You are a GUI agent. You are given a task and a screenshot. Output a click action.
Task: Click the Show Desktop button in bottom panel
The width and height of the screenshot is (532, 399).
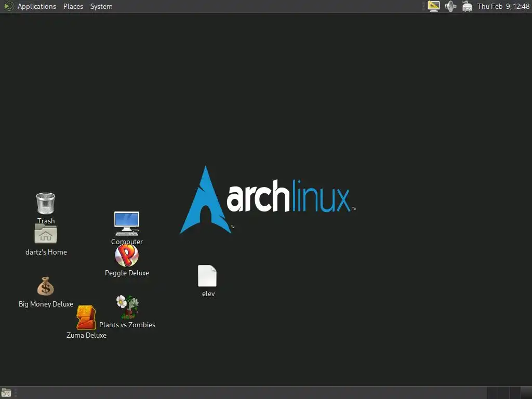point(6,393)
